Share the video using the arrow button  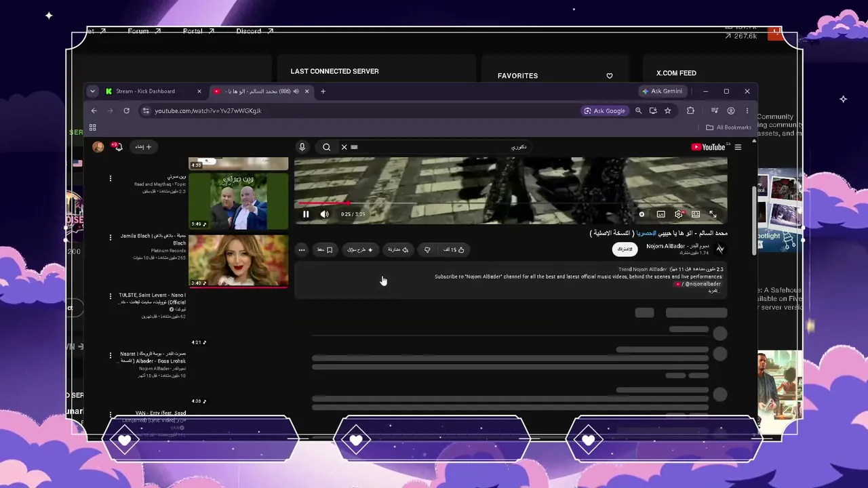[x=398, y=249]
